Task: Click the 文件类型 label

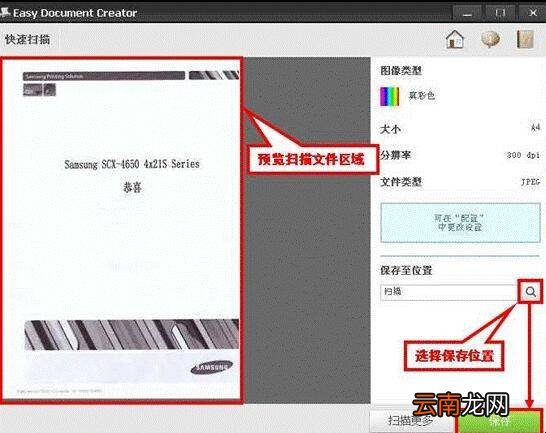Action: (401, 181)
